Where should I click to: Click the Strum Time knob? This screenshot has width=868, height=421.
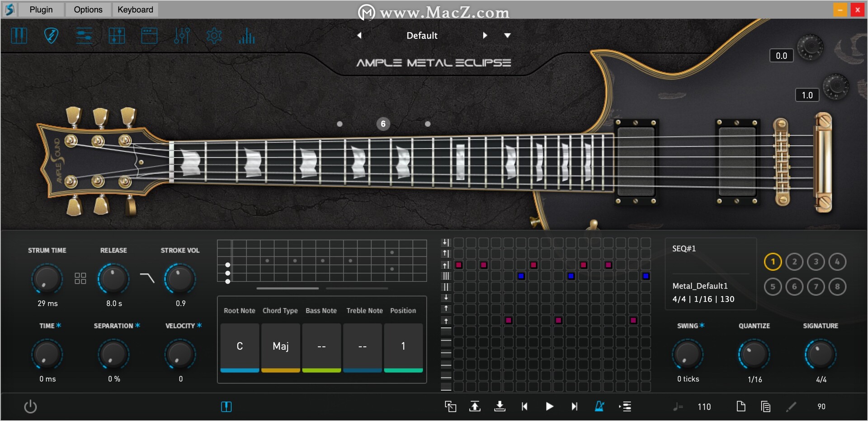pos(47,279)
